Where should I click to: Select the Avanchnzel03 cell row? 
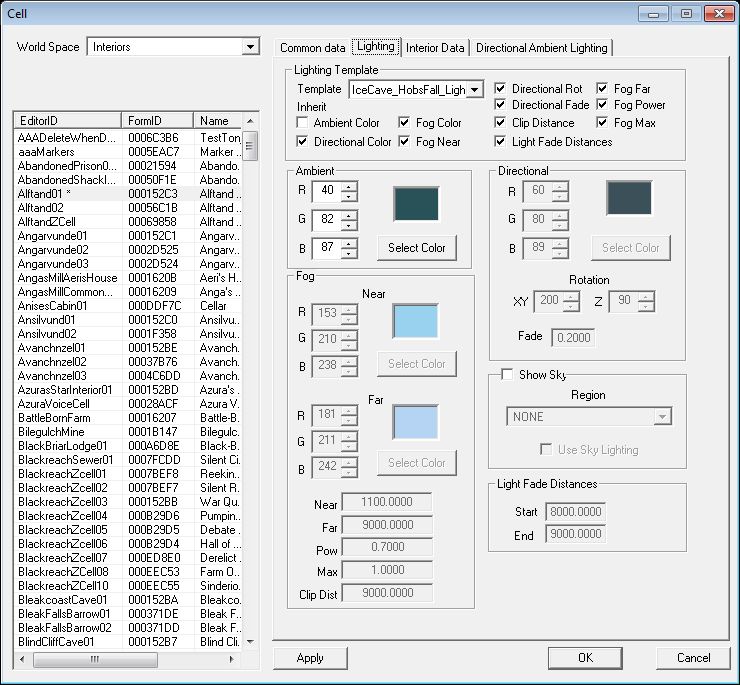(x=128, y=376)
